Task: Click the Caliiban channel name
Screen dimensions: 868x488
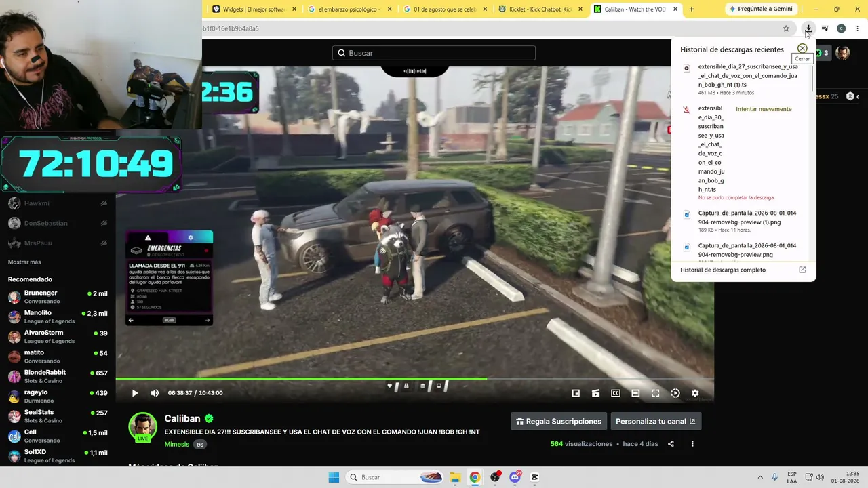Action: [182, 419]
